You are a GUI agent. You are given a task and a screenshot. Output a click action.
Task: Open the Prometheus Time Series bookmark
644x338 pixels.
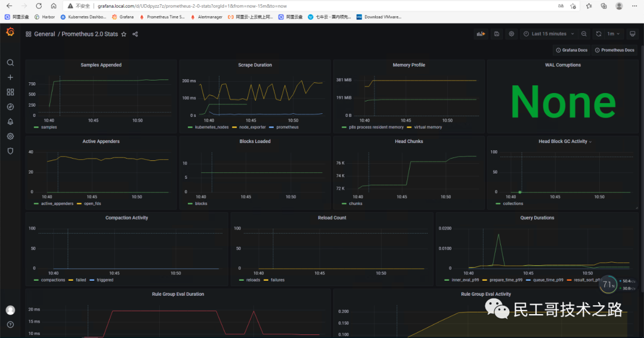coord(162,17)
